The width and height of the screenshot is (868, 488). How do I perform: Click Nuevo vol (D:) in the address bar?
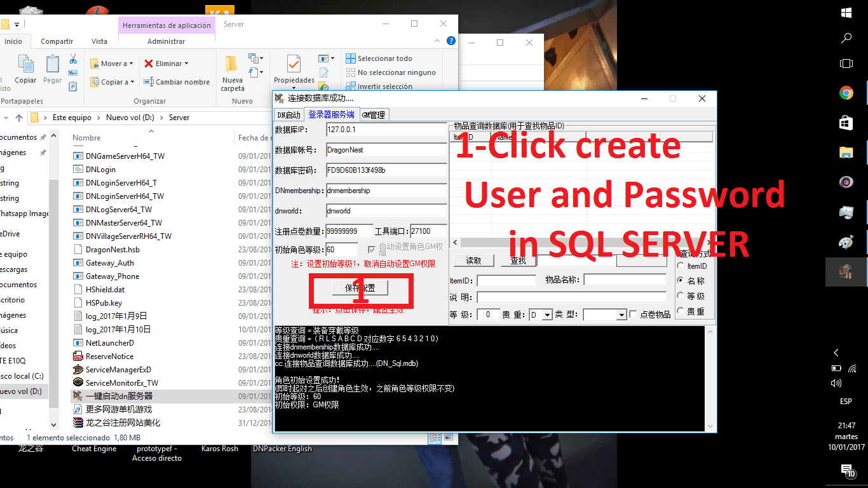(131, 118)
